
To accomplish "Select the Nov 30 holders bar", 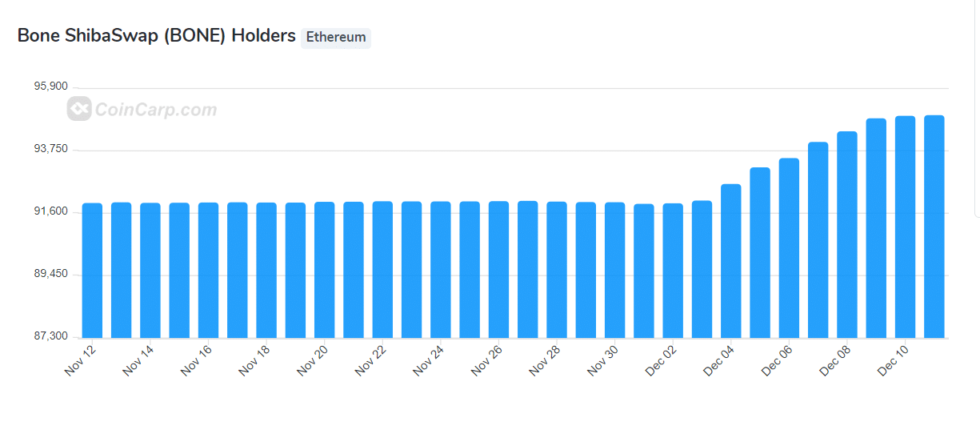I will (614, 270).
